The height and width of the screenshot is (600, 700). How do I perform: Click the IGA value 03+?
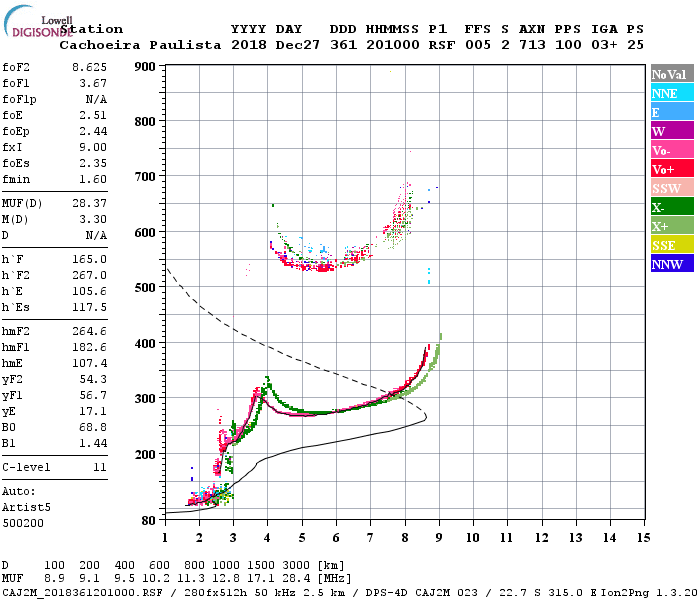point(604,45)
